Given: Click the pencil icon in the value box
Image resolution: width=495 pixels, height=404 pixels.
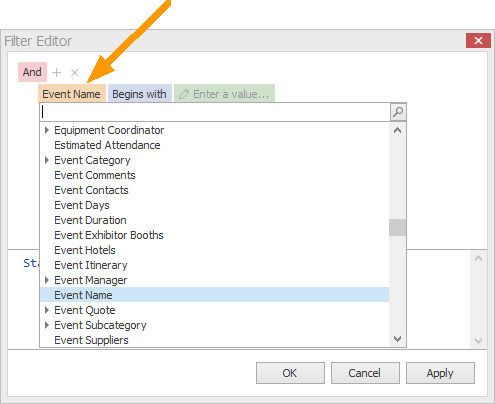Looking at the screenshot, I should (184, 94).
